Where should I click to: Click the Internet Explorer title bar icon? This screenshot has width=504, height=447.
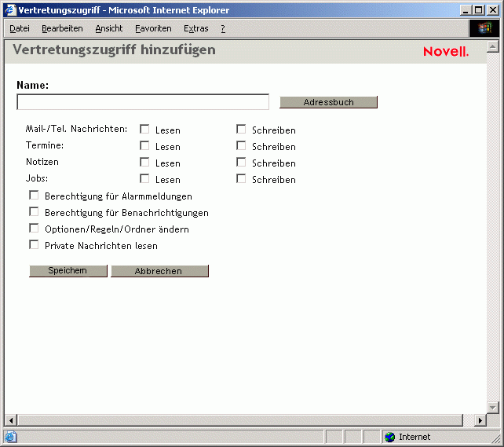[x=10, y=10]
